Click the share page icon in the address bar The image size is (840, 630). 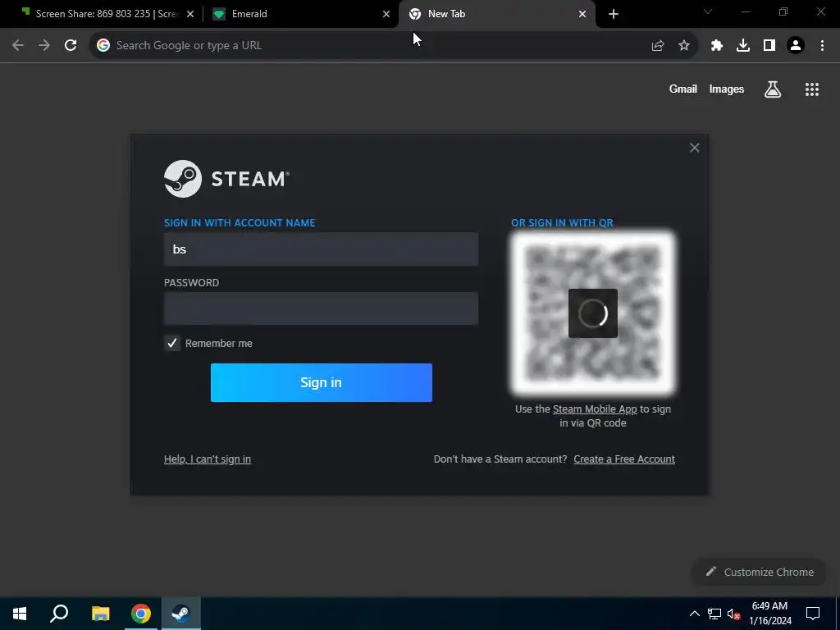(658, 46)
